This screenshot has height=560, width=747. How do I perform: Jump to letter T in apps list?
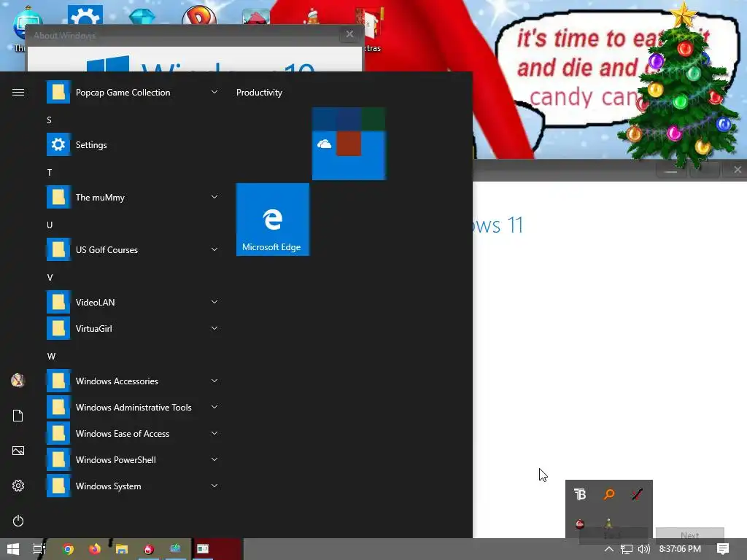(49, 172)
